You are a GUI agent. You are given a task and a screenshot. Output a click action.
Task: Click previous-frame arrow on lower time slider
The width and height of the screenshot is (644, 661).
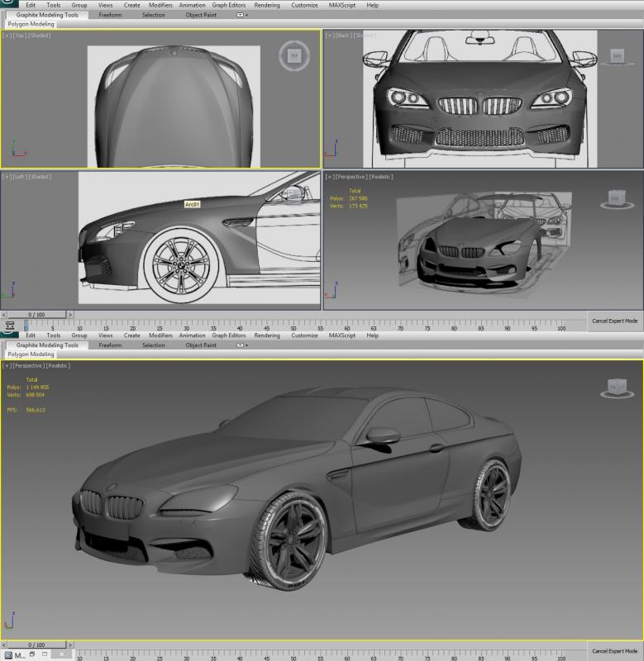coord(4,644)
